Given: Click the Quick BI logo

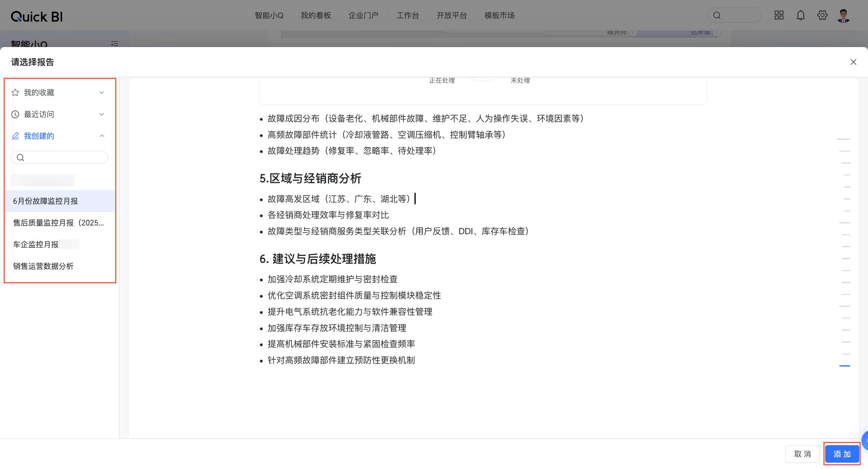Looking at the screenshot, I should 37,16.
